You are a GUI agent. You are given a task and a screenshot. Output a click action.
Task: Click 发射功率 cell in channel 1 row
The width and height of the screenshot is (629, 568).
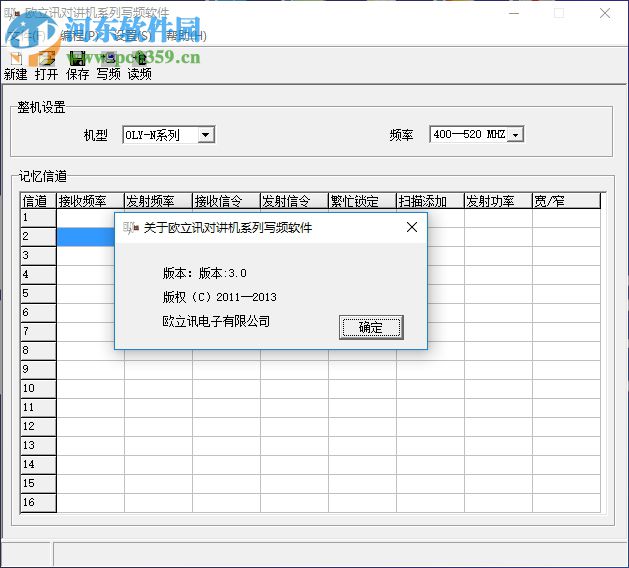(499, 218)
